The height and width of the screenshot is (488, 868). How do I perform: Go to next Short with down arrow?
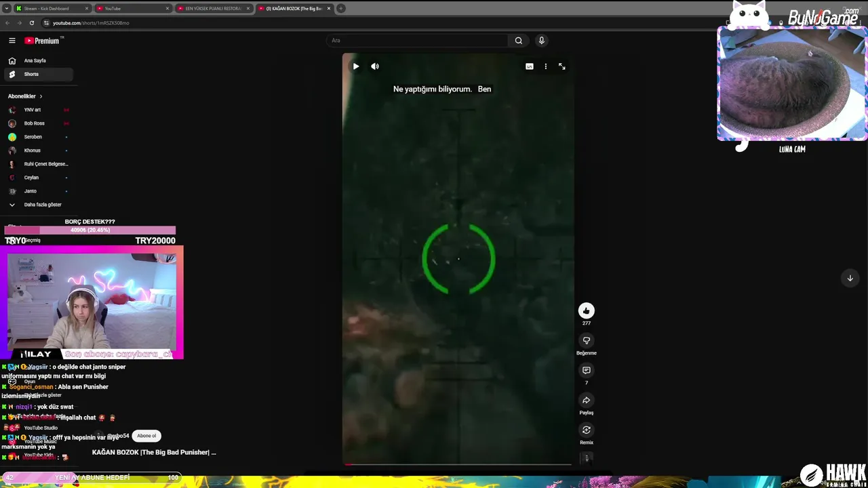pyautogui.click(x=850, y=278)
